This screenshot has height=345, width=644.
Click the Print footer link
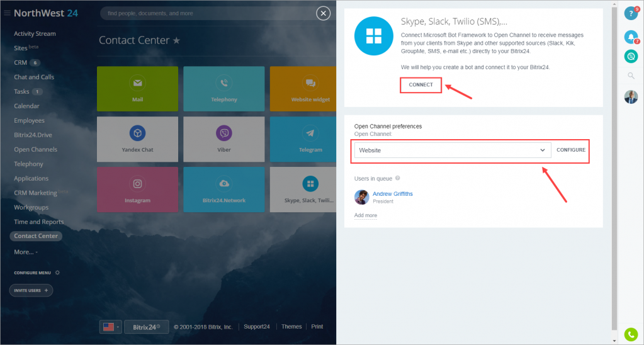pyautogui.click(x=317, y=327)
